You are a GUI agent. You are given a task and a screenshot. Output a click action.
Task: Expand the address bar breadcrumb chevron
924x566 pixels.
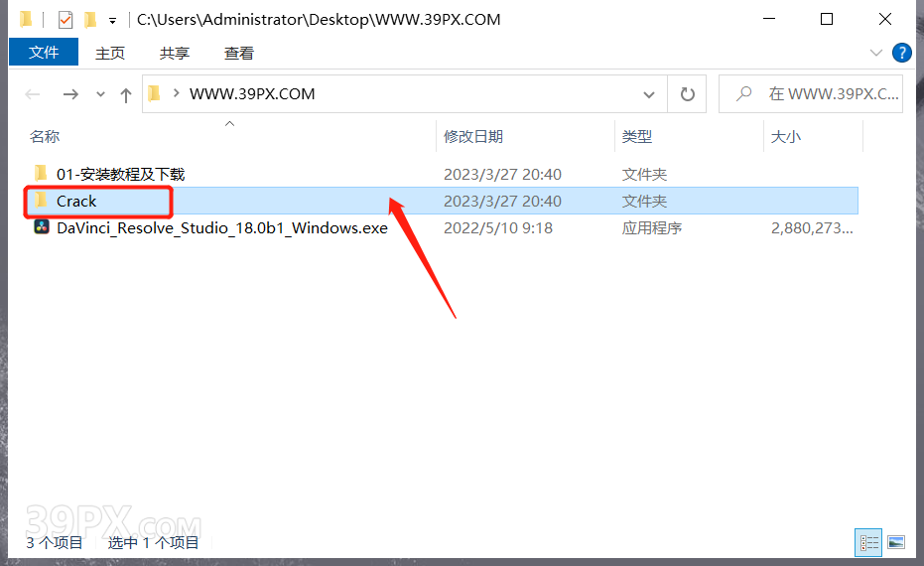coord(176,93)
